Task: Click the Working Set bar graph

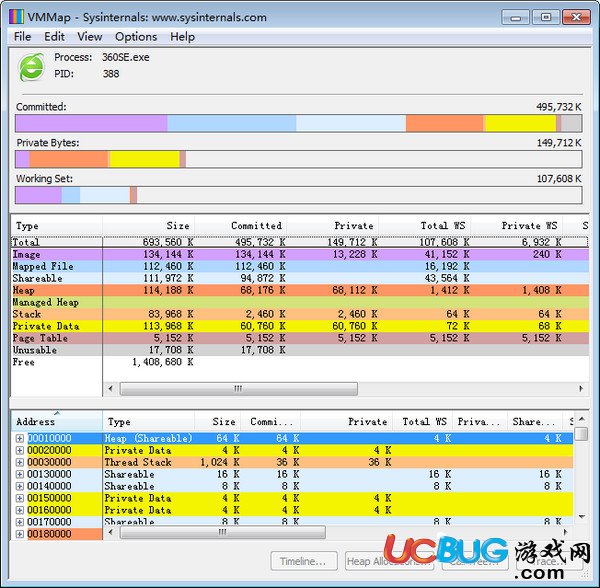Action: 298,195
